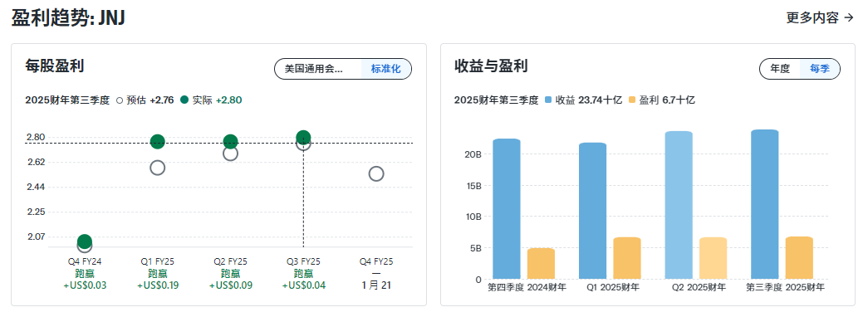Image resolution: width=868 pixels, height=312 pixels.
Task: Click the Q2 FY25 estimate hollow circle
Action: coord(230,154)
